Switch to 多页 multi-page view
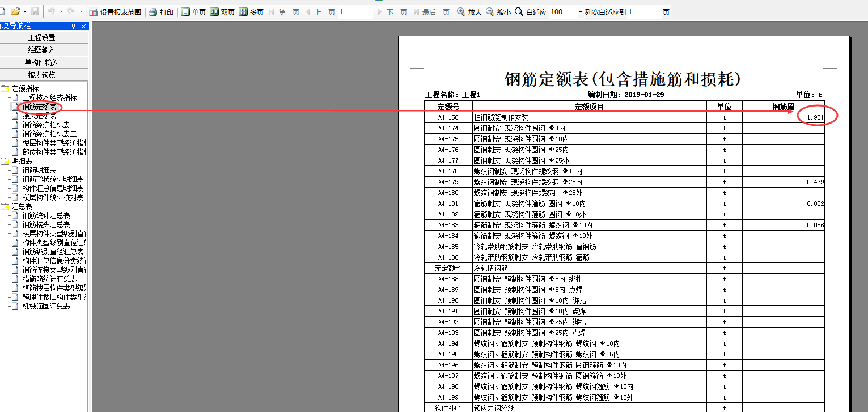Image resolution: width=868 pixels, height=412 pixels. 251,12
